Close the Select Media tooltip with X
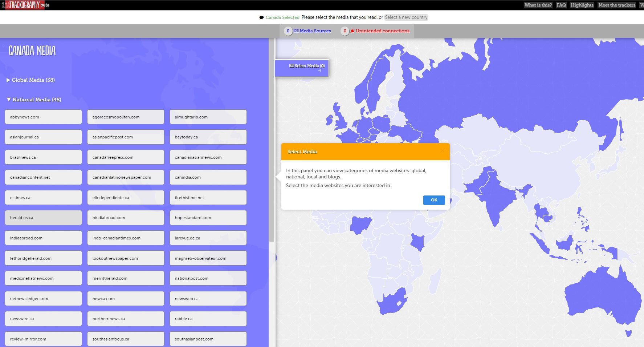Screen dimensions: 644x347 click(x=442, y=151)
